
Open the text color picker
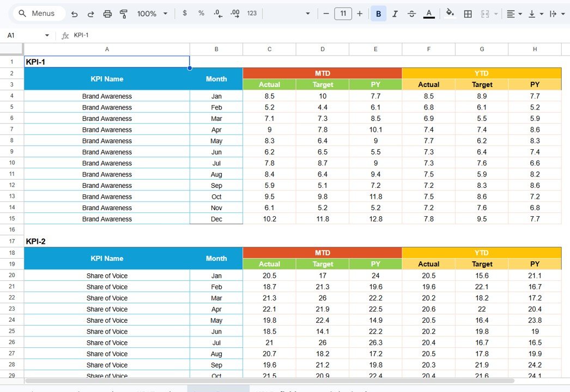(x=429, y=14)
